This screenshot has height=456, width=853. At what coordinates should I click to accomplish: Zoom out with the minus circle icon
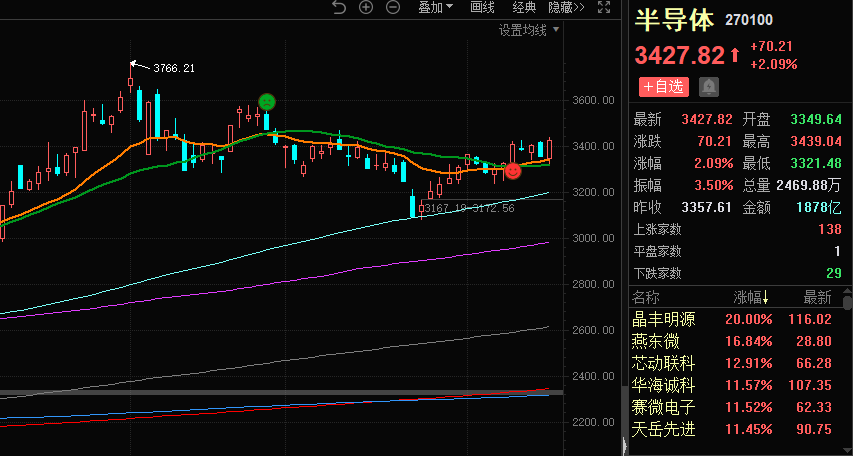click(393, 7)
